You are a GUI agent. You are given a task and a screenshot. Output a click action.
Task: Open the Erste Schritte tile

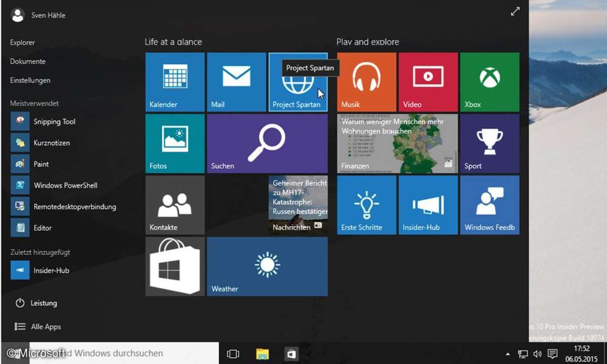click(367, 205)
